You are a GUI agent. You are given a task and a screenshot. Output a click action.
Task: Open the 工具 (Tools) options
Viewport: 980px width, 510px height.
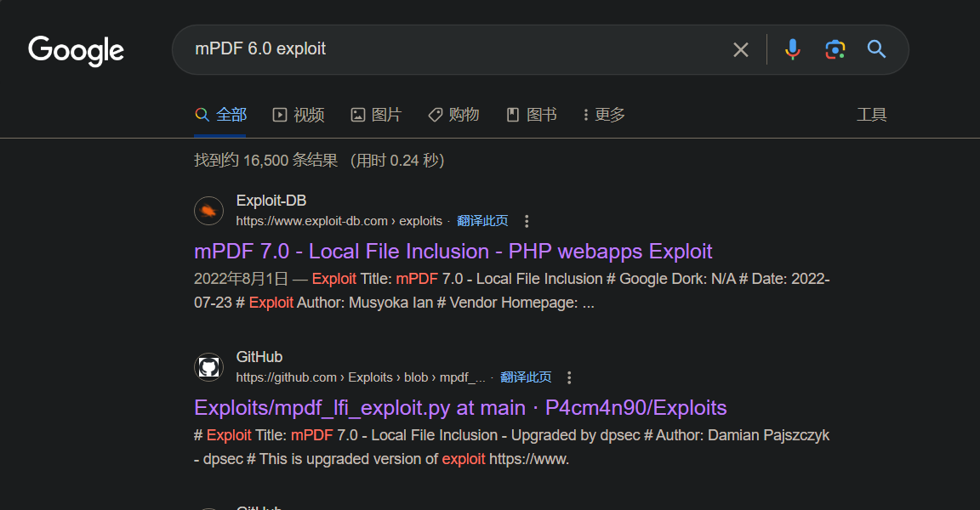tap(871, 115)
